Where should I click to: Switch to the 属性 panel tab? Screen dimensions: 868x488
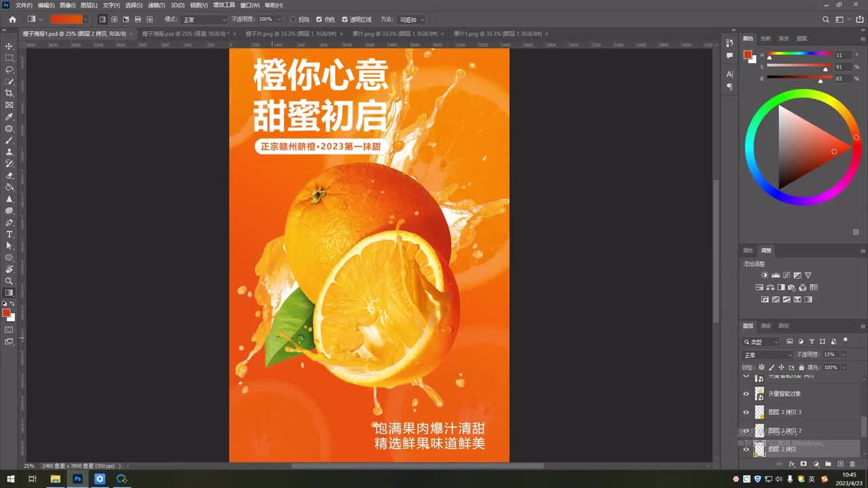[x=748, y=250]
